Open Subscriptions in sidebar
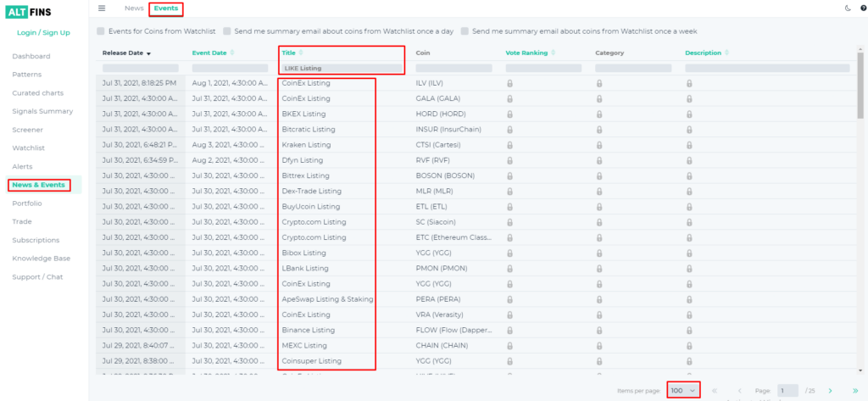 click(x=36, y=240)
